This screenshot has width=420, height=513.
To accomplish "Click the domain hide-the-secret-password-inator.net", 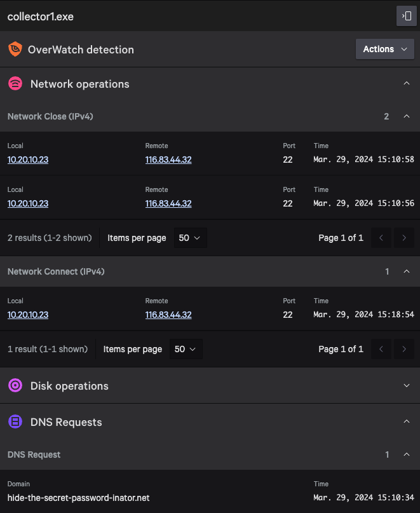I will point(78,498).
